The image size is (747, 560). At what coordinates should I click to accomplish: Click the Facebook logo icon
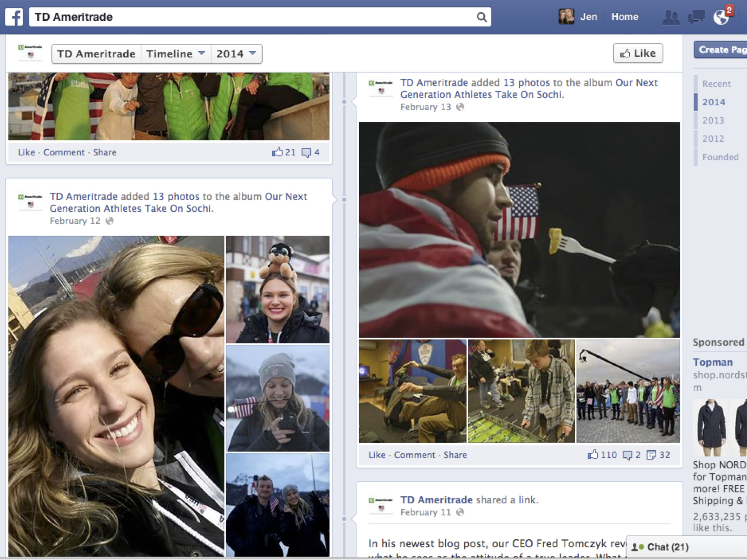pos(14,17)
